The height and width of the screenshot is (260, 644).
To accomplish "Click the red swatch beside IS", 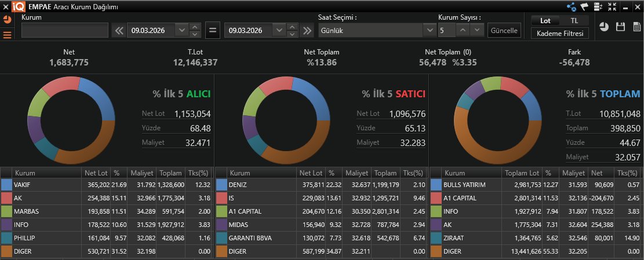I will point(221,198).
